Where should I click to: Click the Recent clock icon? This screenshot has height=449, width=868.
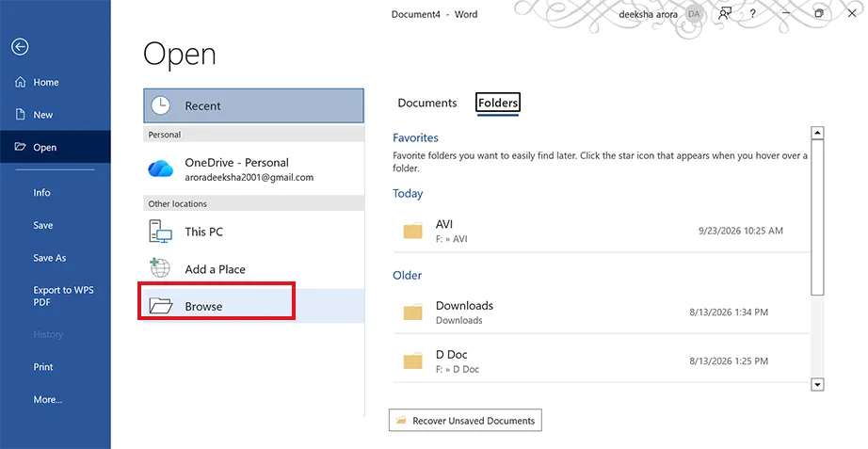click(161, 105)
